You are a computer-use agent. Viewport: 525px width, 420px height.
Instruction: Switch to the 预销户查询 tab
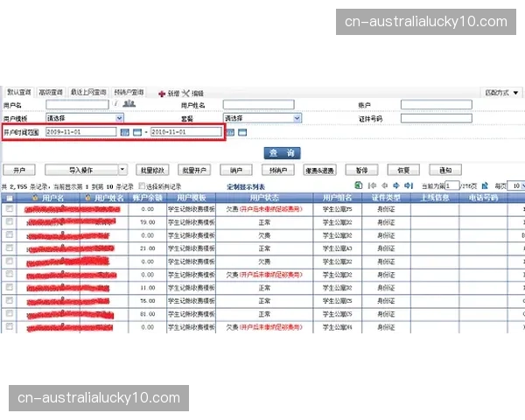coord(129,92)
